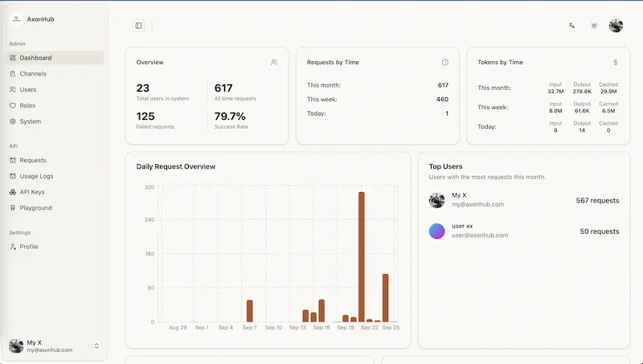Click the Requests sidebar icon

pos(13,160)
